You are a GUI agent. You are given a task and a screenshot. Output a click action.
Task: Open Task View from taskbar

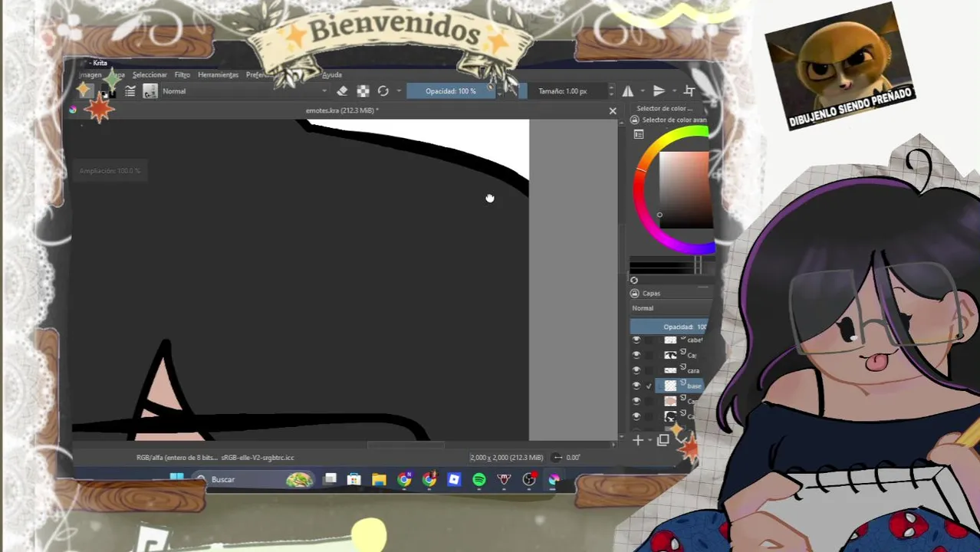pyautogui.click(x=330, y=480)
